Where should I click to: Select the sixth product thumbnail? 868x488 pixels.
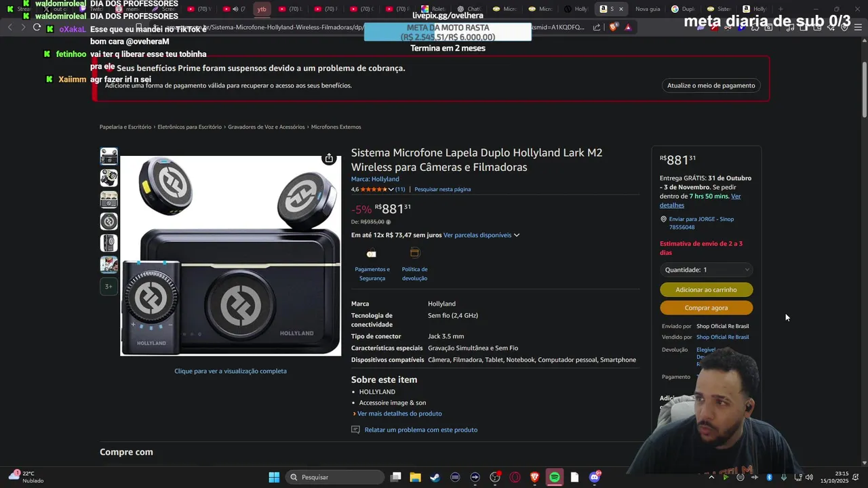108,265
